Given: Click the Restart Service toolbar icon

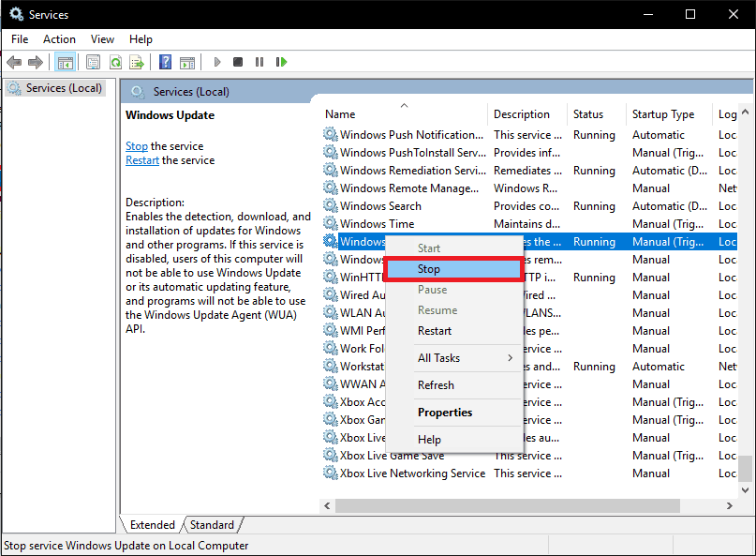Looking at the screenshot, I should point(282,62).
